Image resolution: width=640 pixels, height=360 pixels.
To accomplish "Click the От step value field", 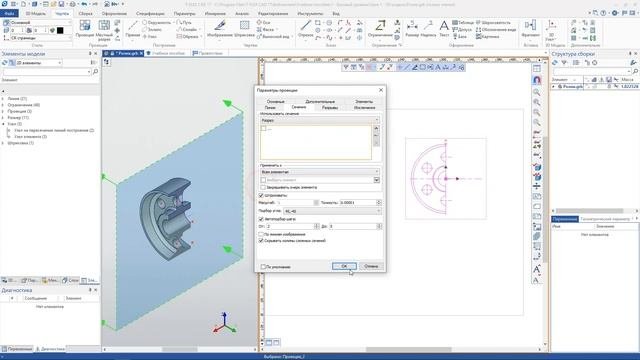I will [290, 226].
